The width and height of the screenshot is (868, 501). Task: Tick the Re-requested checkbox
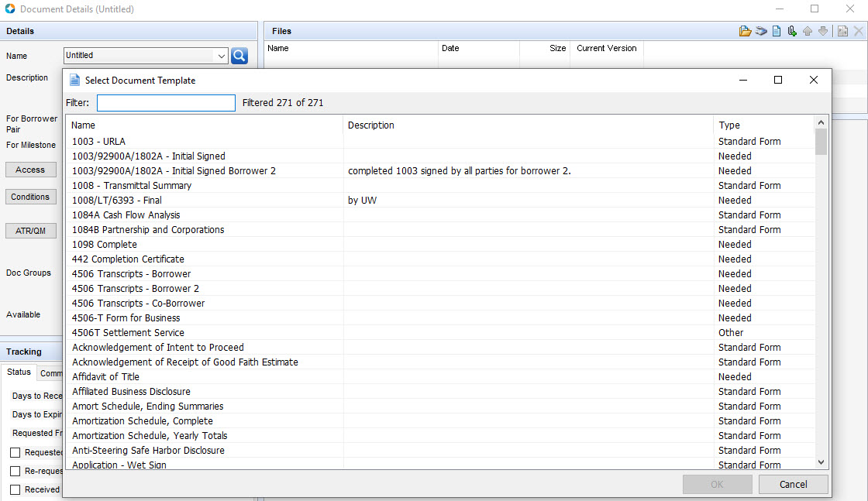coord(15,471)
